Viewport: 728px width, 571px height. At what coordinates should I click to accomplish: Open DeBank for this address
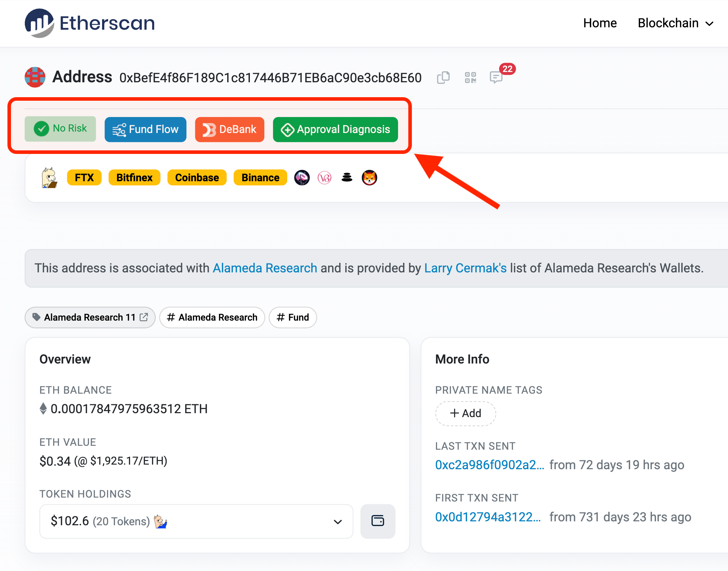point(229,129)
